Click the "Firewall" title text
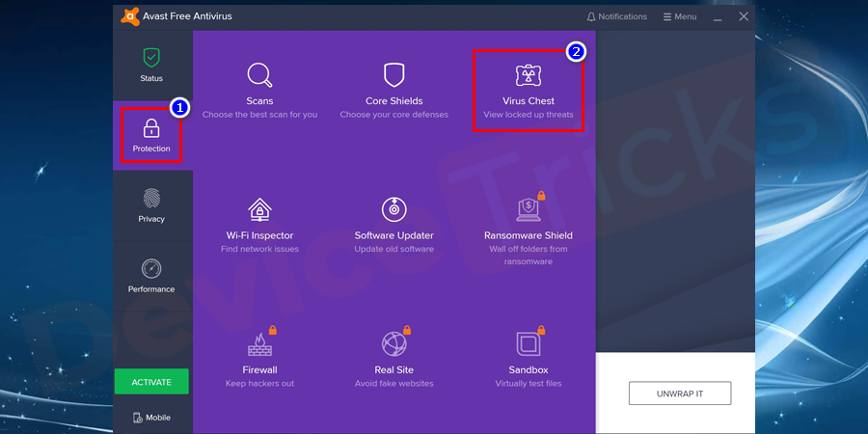This screenshot has height=434, width=868. pyautogui.click(x=259, y=370)
